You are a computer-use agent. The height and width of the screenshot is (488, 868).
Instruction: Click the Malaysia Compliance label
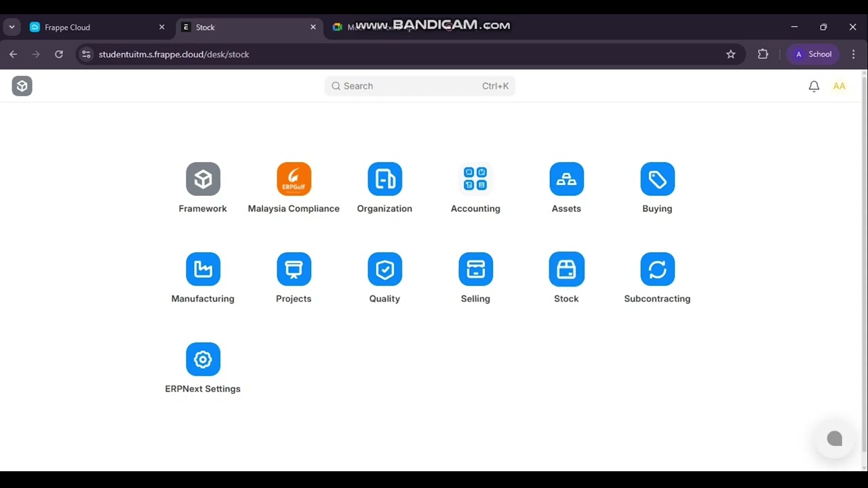click(x=294, y=209)
